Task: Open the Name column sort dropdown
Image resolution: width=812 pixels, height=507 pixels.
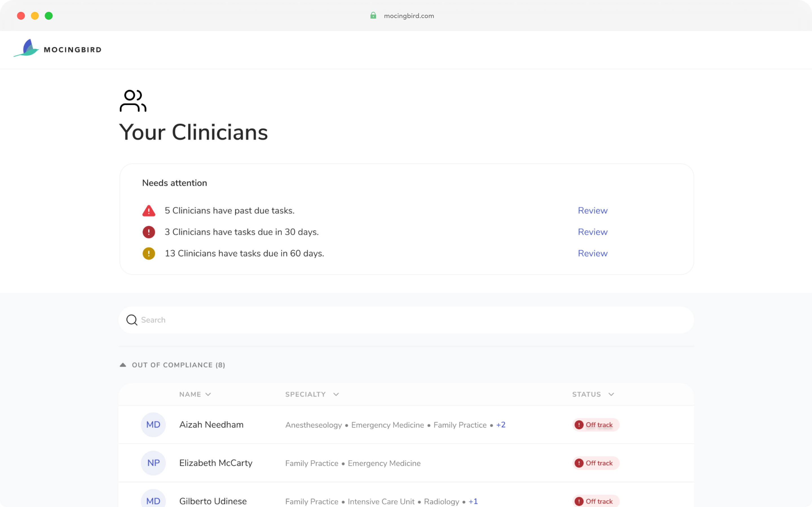Action: coord(209,394)
